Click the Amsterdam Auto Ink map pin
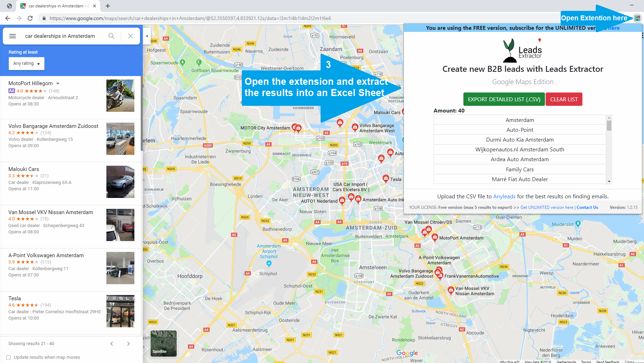 pos(358,199)
